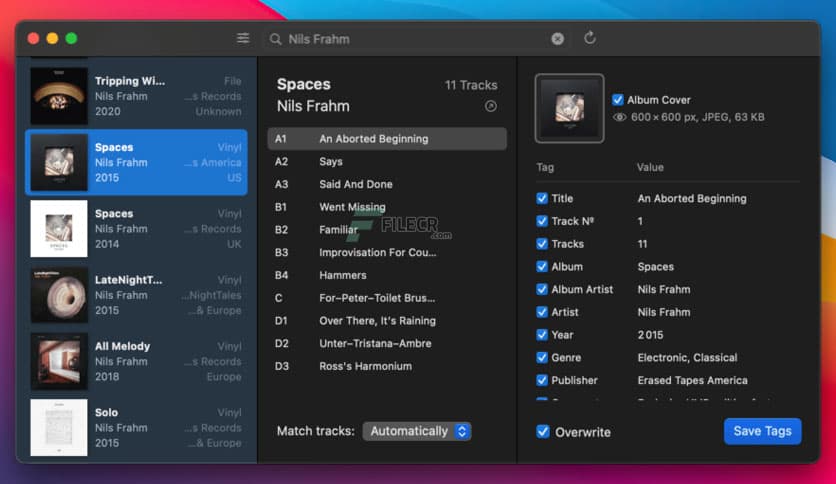Open the Match tracks Automatically dropdown
The height and width of the screenshot is (484, 836).
(x=417, y=431)
